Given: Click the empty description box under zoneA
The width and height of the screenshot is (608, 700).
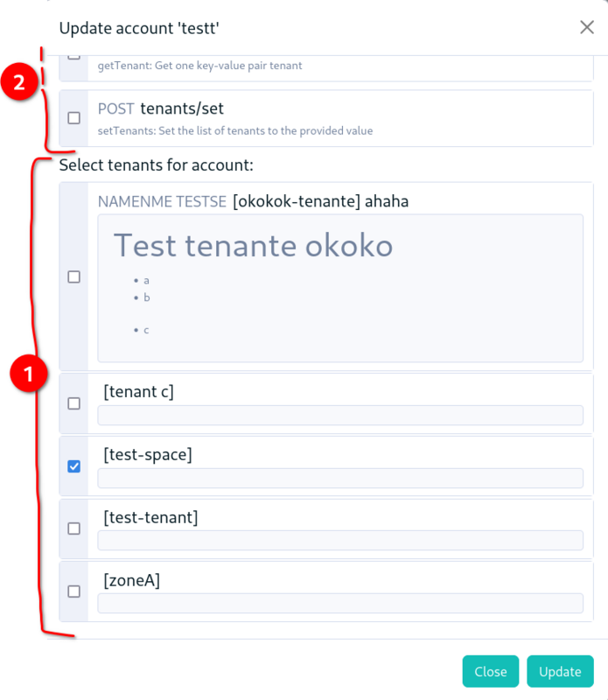Looking at the screenshot, I should (x=340, y=603).
